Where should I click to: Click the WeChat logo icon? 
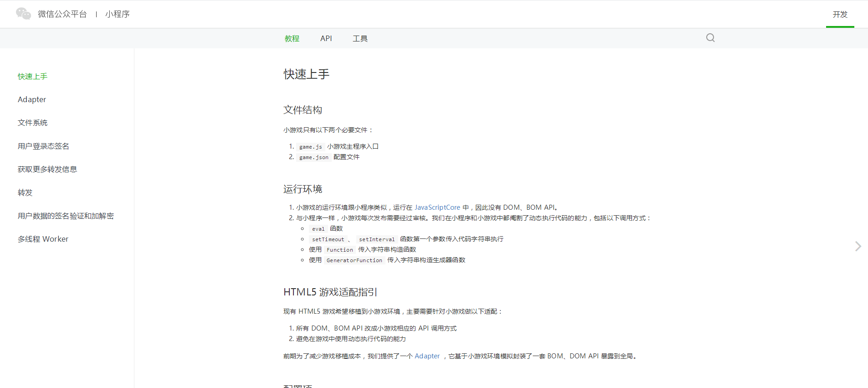23,14
